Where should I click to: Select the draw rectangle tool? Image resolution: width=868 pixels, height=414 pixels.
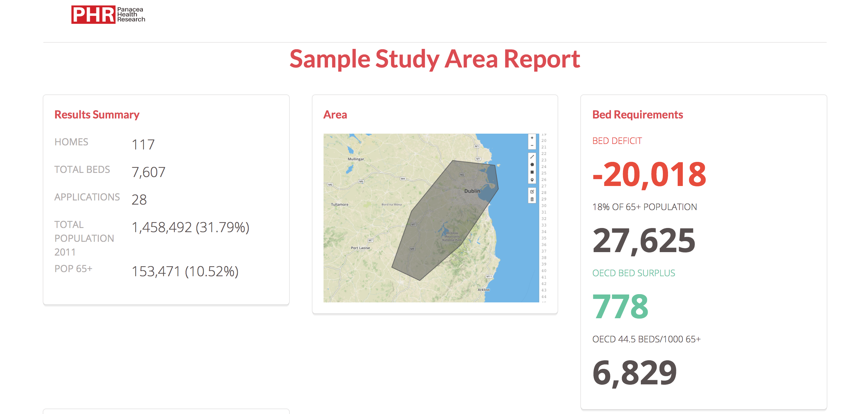click(x=532, y=172)
